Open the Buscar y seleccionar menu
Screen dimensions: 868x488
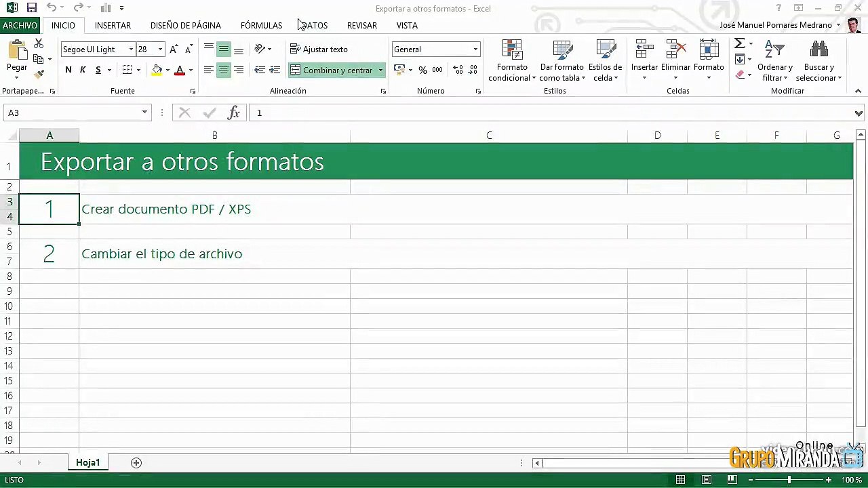[x=819, y=61]
